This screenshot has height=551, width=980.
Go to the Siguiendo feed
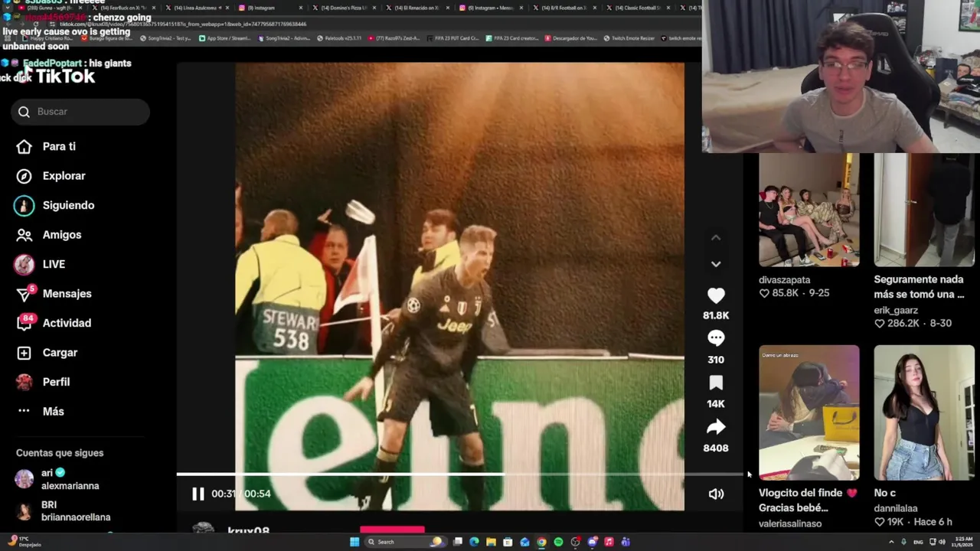(x=55, y=205)
